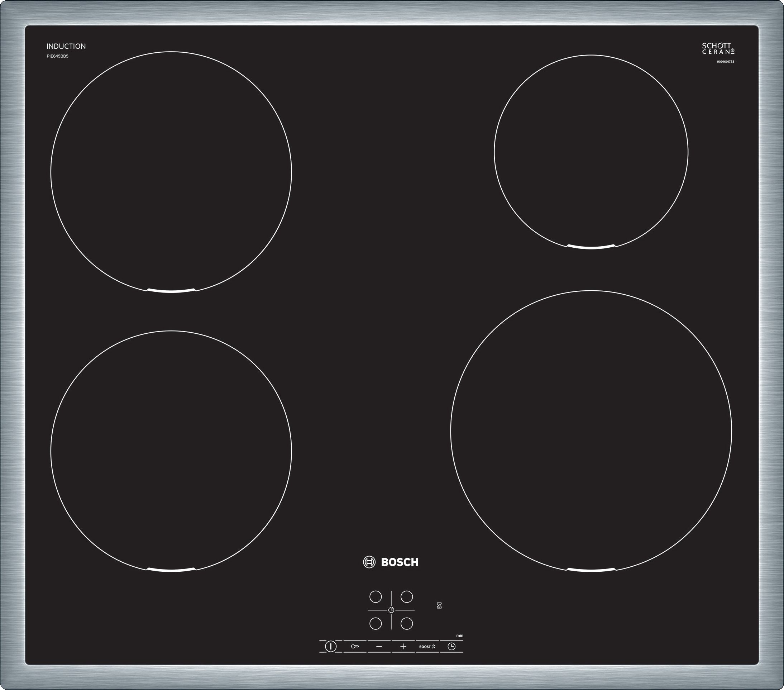Activate the BOOST power function
The image size is (784, 690).
[x=427, y=647]
